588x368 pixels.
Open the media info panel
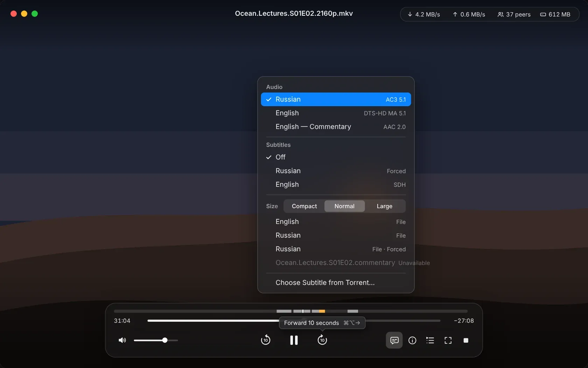[412, 340]
